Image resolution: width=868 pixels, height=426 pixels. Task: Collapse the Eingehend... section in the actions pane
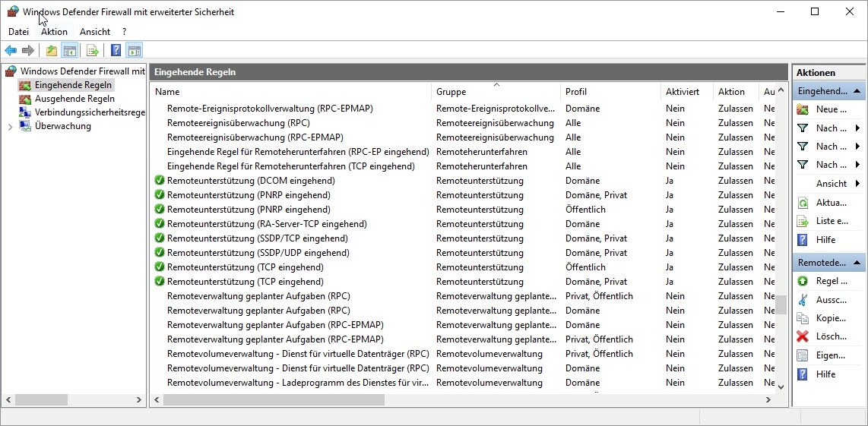click(x=857, y=91)
